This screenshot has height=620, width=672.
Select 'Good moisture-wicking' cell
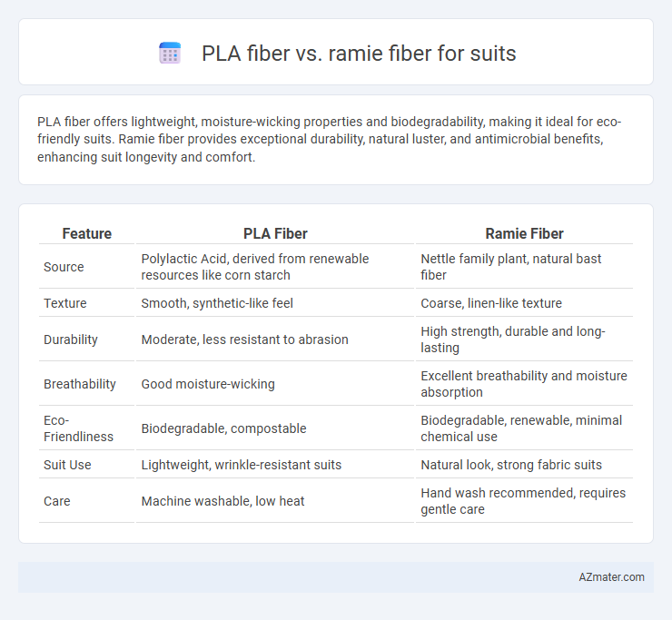[x=275, y=384]
